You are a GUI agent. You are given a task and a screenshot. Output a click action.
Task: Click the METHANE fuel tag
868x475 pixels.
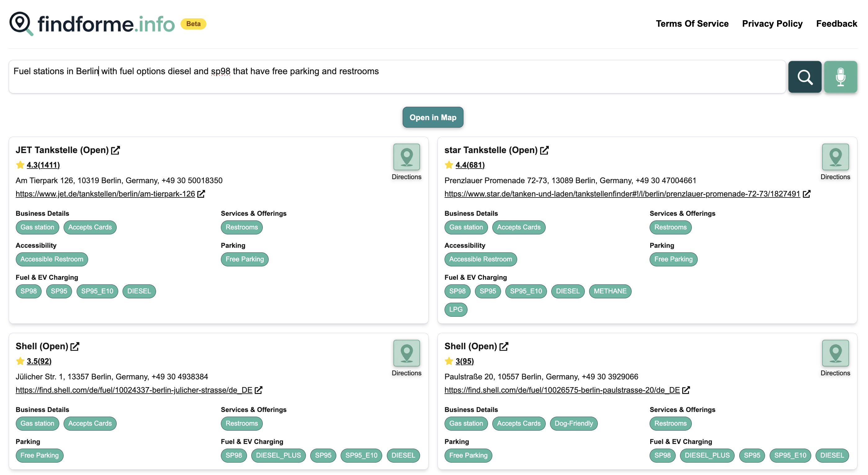click(610, 291)
